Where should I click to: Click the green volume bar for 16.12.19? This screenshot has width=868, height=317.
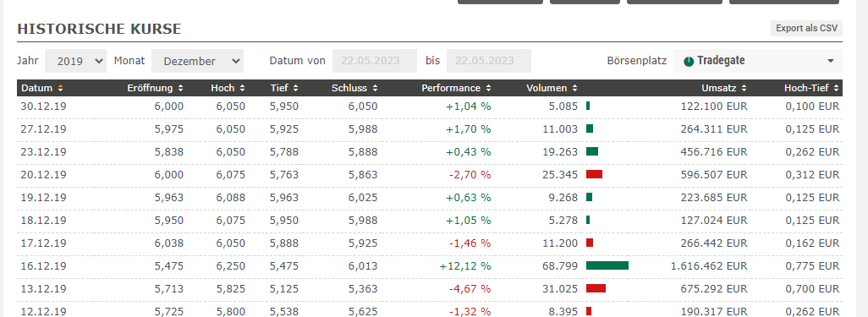(607, 265)
